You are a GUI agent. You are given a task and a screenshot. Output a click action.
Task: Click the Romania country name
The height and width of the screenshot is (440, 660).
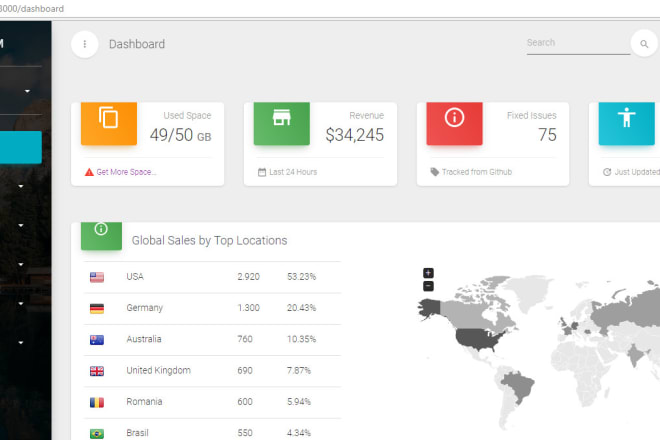pos(144,402)
